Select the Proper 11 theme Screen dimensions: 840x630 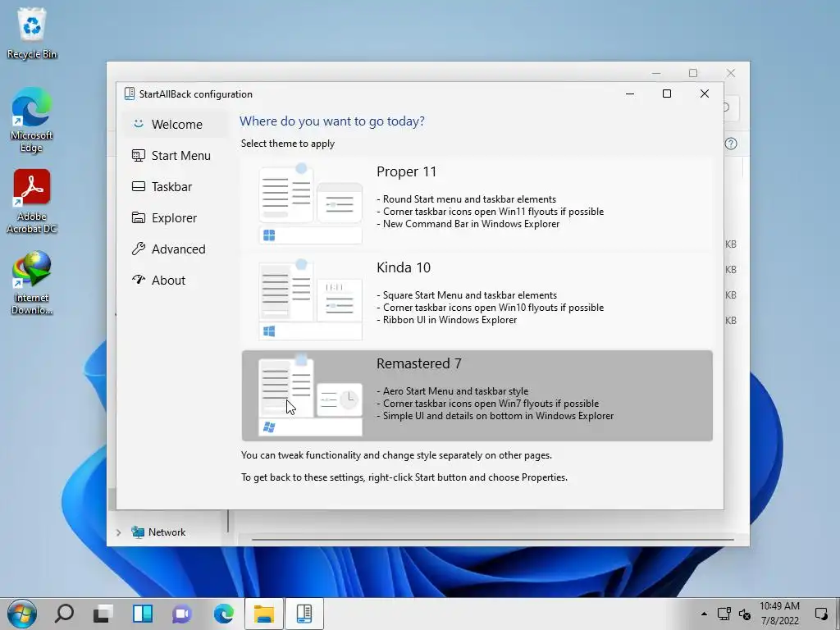[x=477, y=204]
